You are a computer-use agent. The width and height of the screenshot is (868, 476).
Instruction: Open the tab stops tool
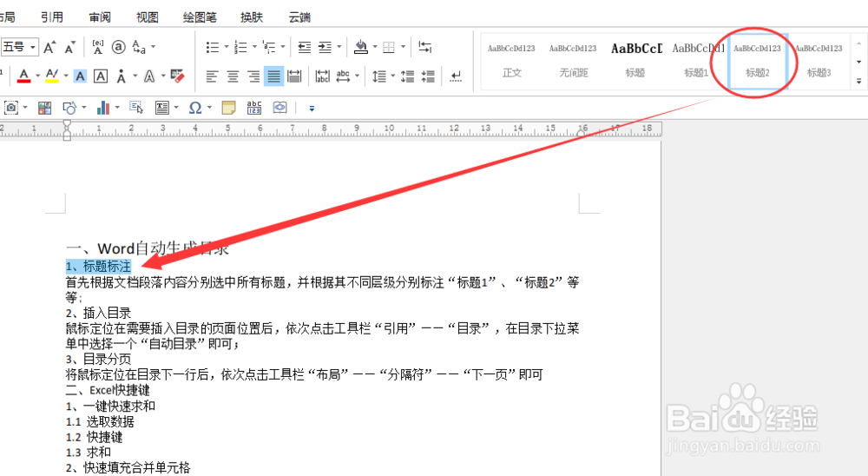click(x=424, y=47)
